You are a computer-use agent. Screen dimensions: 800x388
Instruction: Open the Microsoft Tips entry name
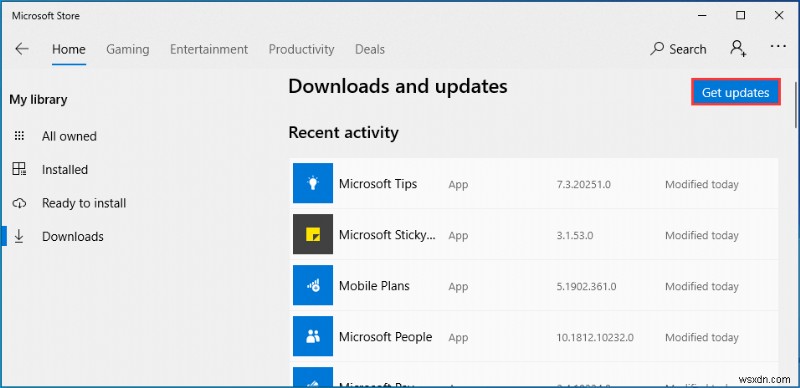tap(378, 184)
